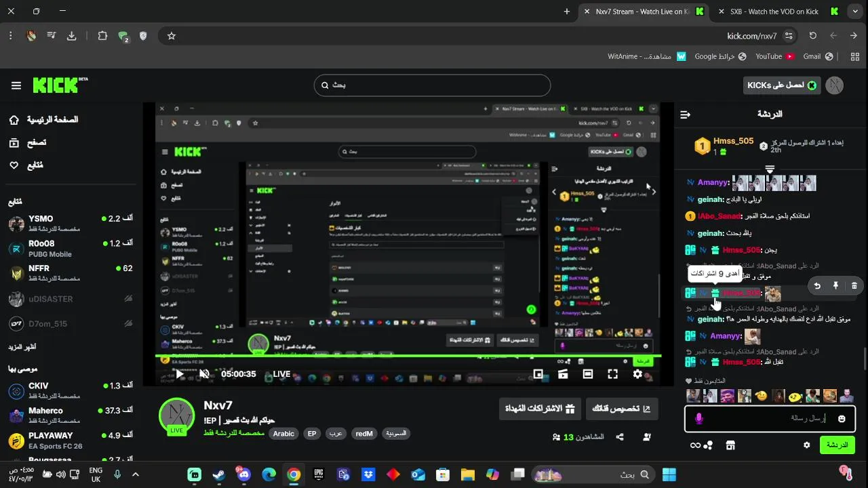Delete the hovered Hmss_505 chat message
Image resolution: width=868 pixels, height=488 pixels.
[854, 286]
